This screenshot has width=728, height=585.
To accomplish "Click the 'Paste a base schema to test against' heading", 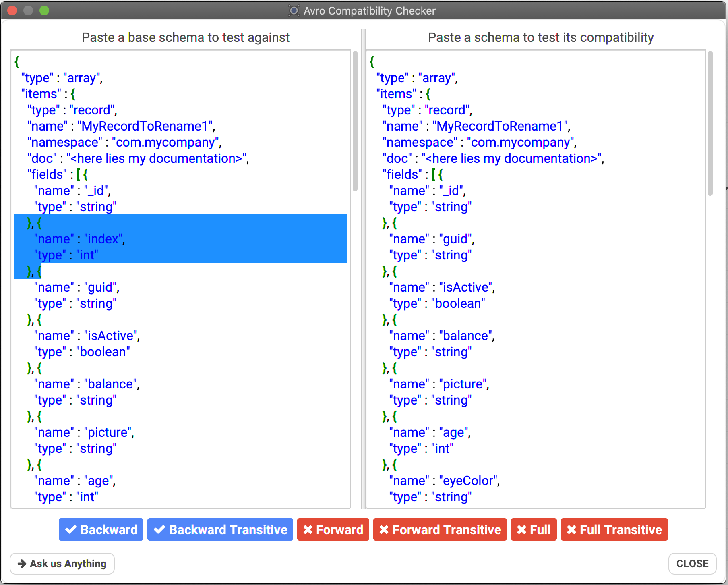I will (186, 37).
